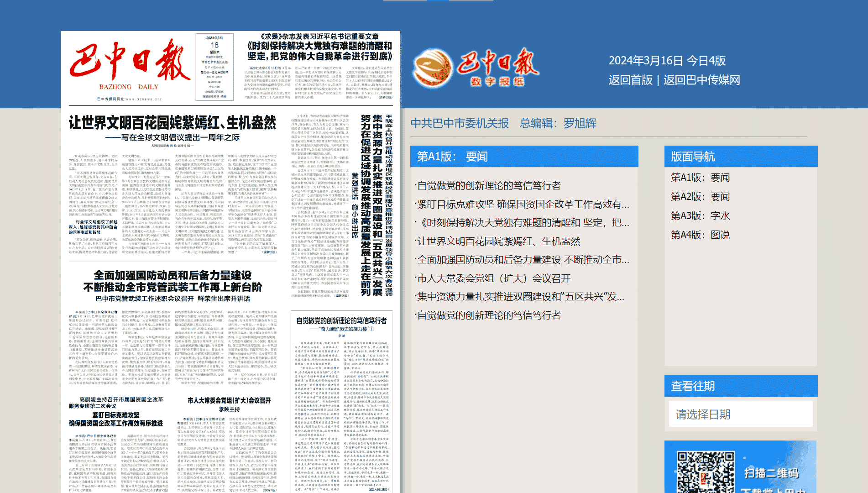Viewport: 868px width, 493px height.
Task: Click 《求是》杂志 headline on the newspaper page
Action: [319, 47]
